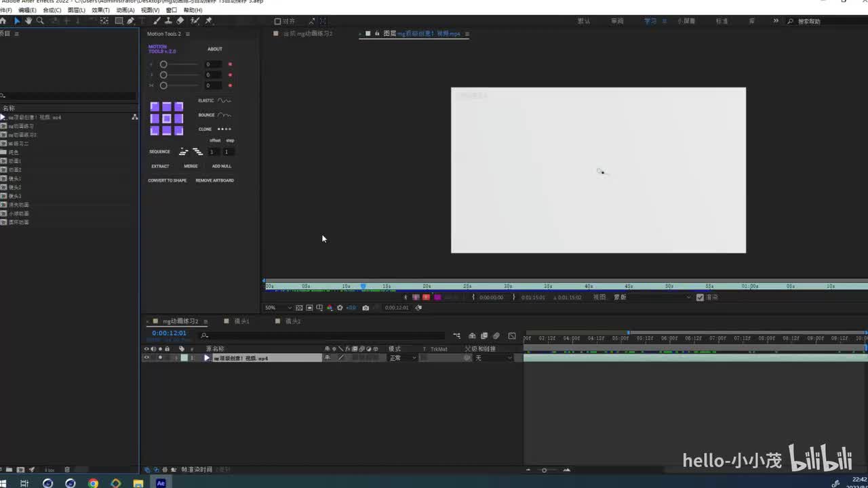Screen dimensions: 868x488
Task: Select the Selection arrow tool
Action: tap(17, 21)
